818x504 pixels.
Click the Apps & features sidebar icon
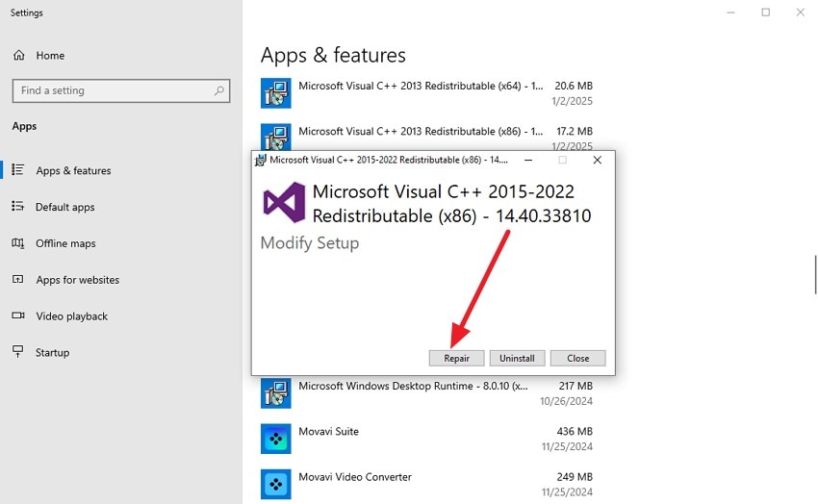18,170
